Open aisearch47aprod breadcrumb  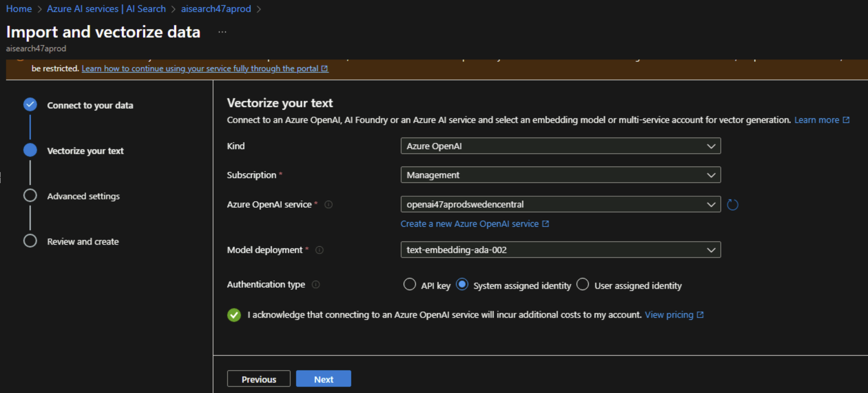[216, 9]
